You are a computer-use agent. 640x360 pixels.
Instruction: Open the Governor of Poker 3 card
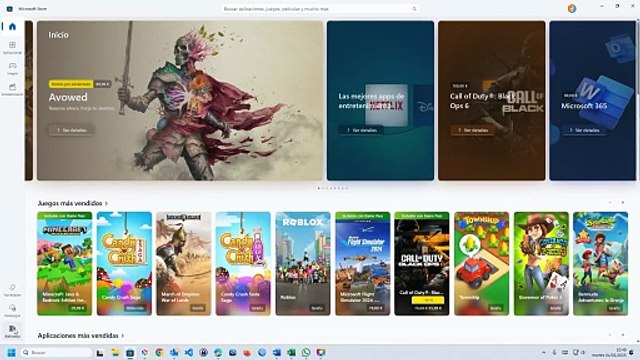point(541,263)
